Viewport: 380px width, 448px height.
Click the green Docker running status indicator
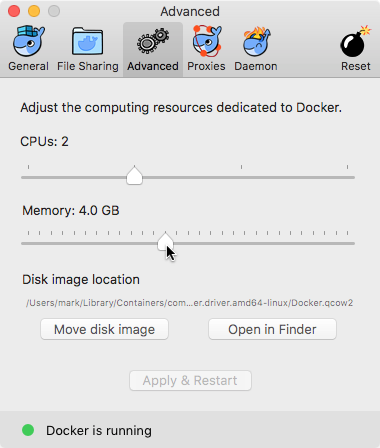point(28,430)
